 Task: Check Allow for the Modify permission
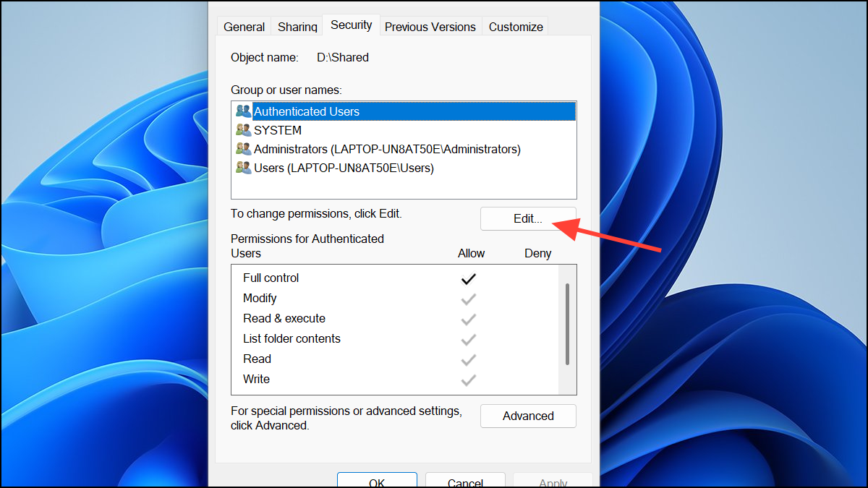[468, 298]
